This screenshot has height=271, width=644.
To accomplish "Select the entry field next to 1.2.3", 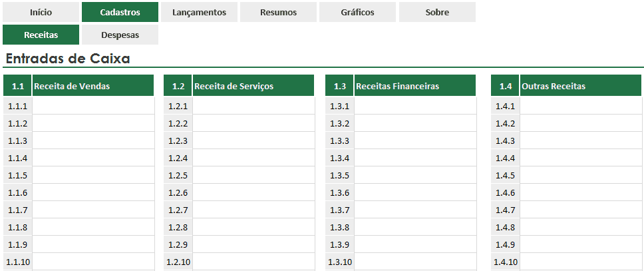I will (x=253, y=140).
